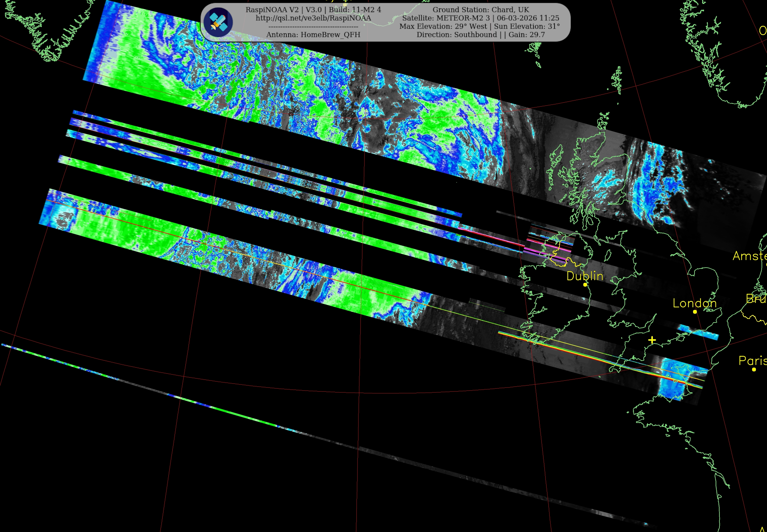767x532 pixels.
Task: Click the yellow dot marking Dublin
Action: click(585, 285)
